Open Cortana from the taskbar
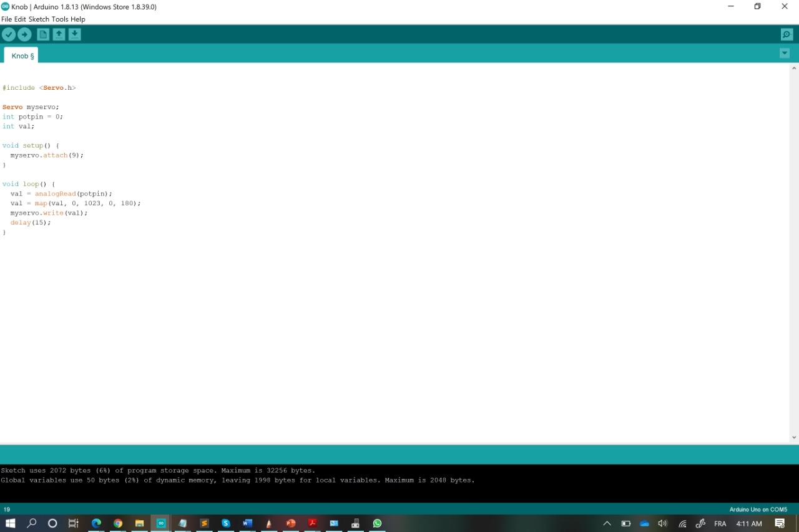 coord(52,523)
